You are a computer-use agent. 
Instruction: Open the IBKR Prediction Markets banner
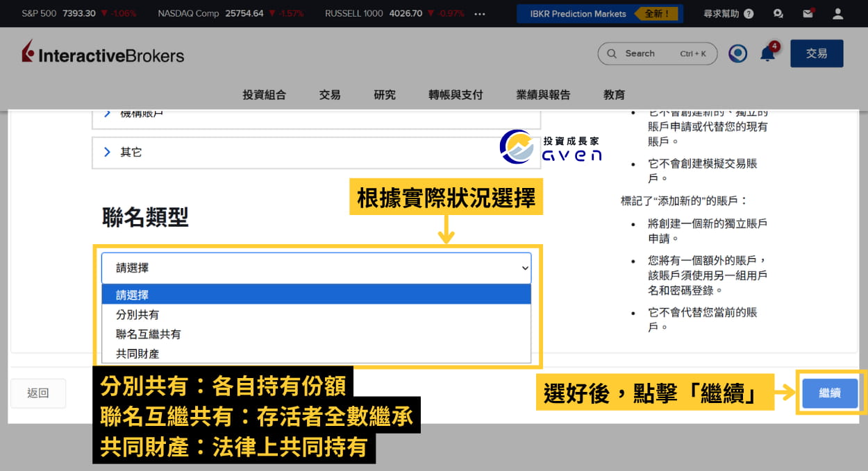(x=599, y=13)
